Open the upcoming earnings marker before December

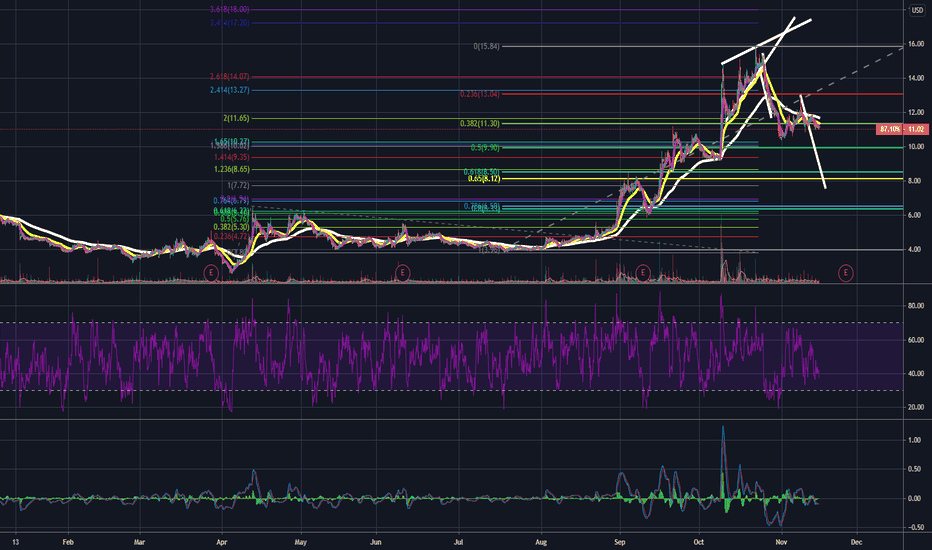(x=845, y=273)
